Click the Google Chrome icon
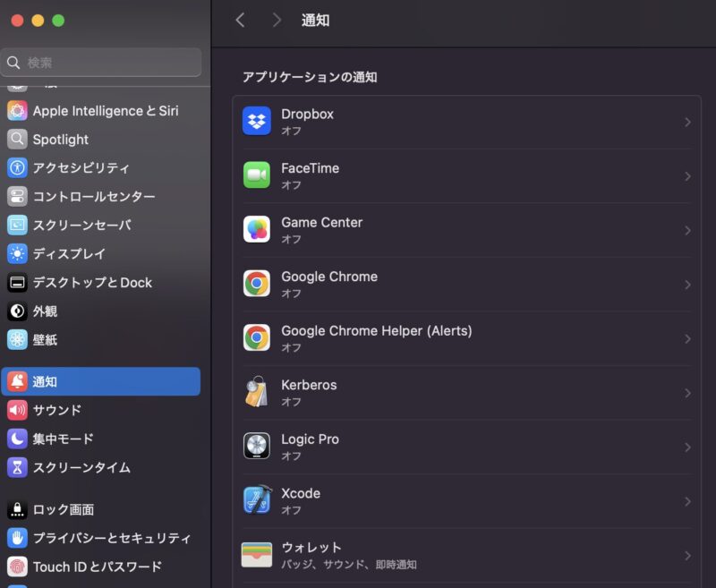This screenshot has height=588, width=716. pyautogui.click(x=257, y=284)
